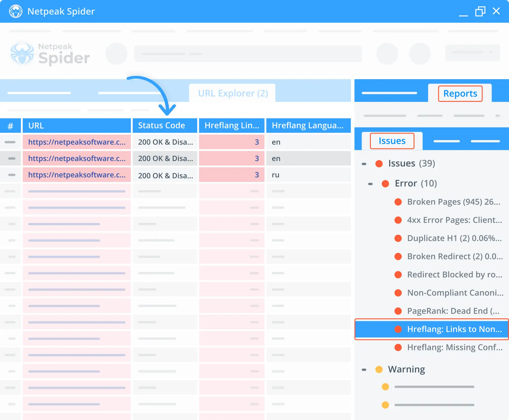Click the 'ru' hreflang language cell

[x=308, y=175]
